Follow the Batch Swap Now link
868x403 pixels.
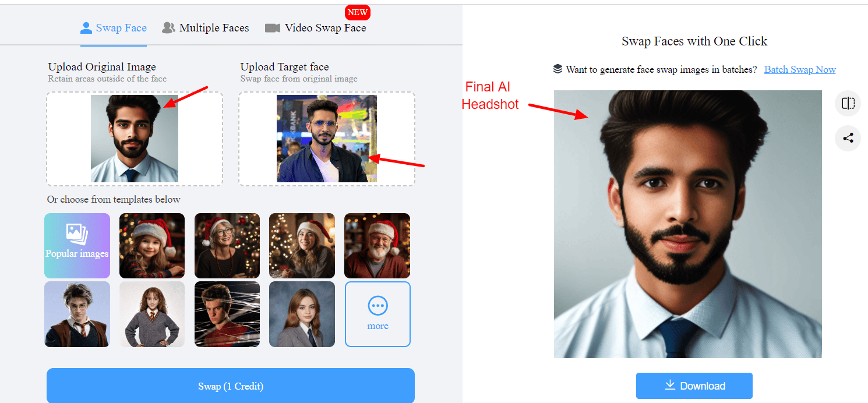click(799, 69)
